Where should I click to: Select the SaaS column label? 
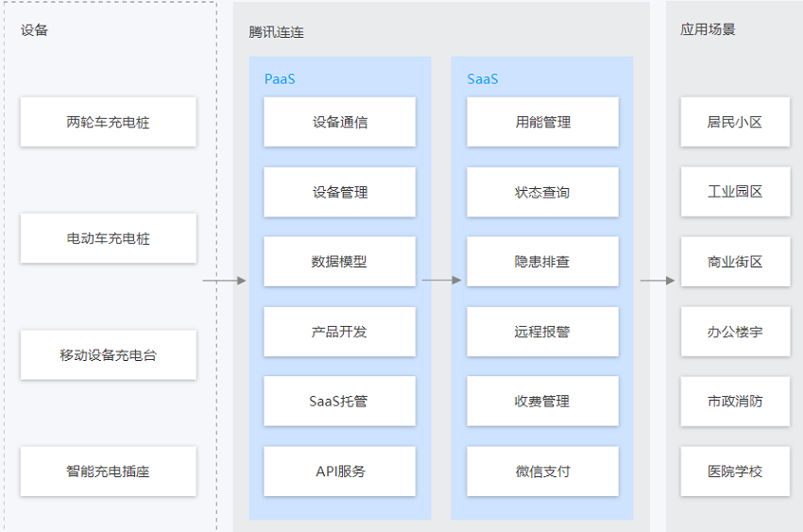[x=483, y=78]
